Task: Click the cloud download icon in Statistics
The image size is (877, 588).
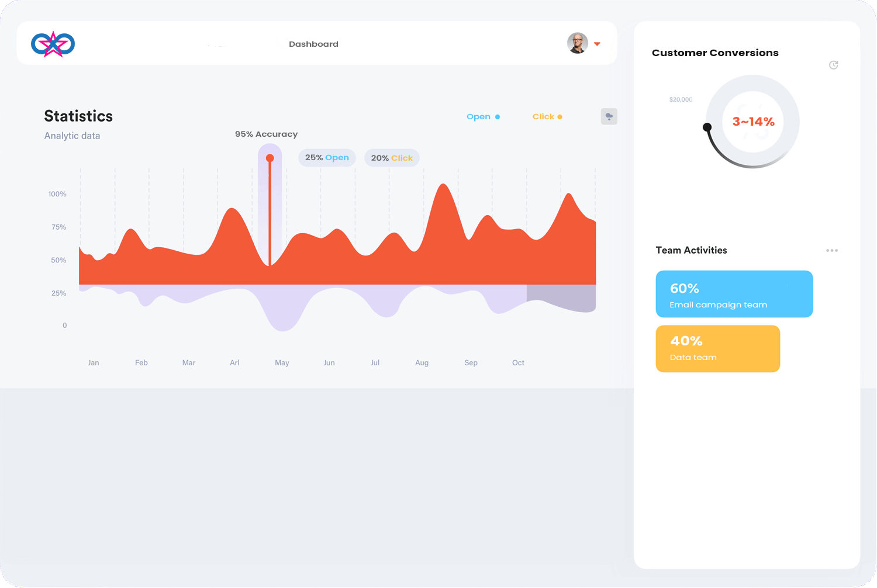Action: pos(609,116)
